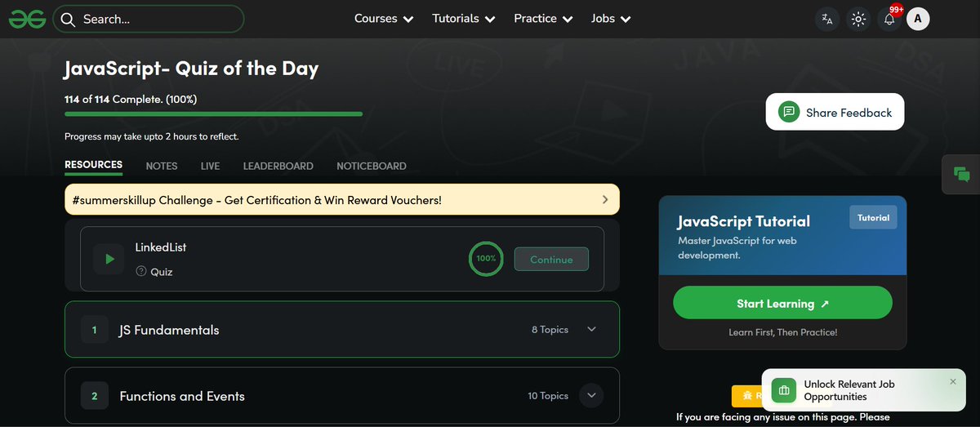Click the "114 of 114 Complete" text
This screenshot has height=427, width=980.
point(131,99)
